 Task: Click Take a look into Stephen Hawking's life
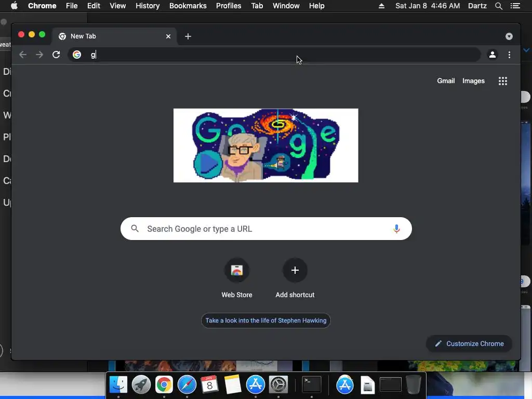tap(265, 320)
